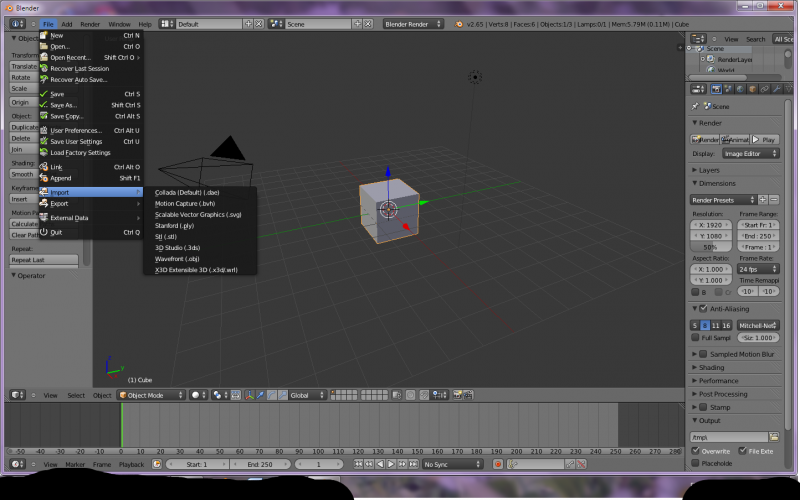Pin the properties context to Scene

[x=694, y=106]
